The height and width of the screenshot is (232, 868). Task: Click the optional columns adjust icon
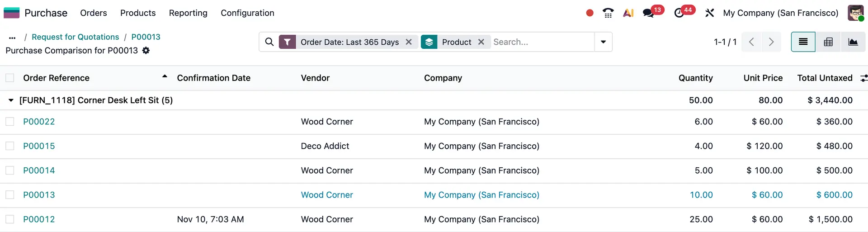pos(863,78)
